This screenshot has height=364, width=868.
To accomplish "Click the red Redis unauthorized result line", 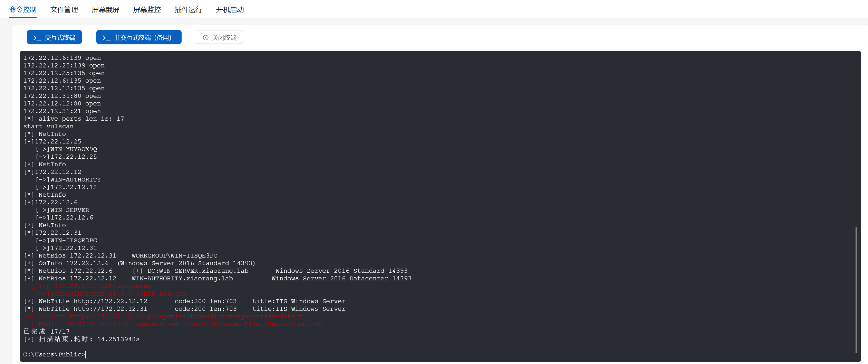I will (x=173, y=324).
